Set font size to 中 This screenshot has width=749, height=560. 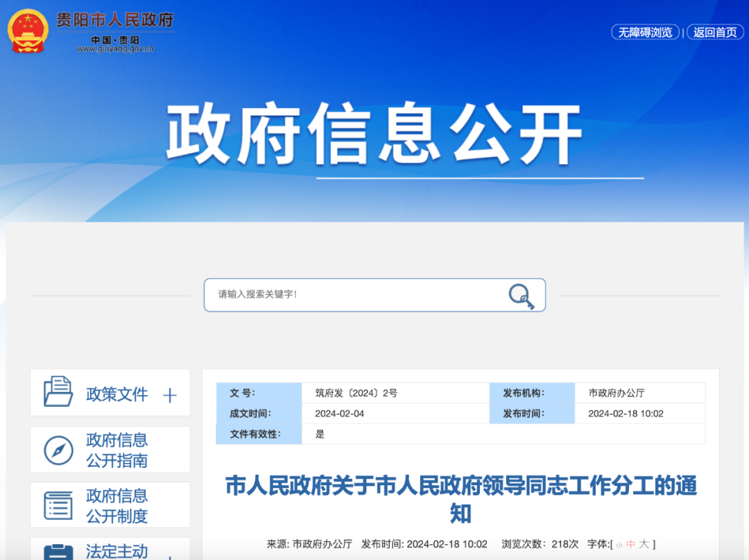pos(630,545)
